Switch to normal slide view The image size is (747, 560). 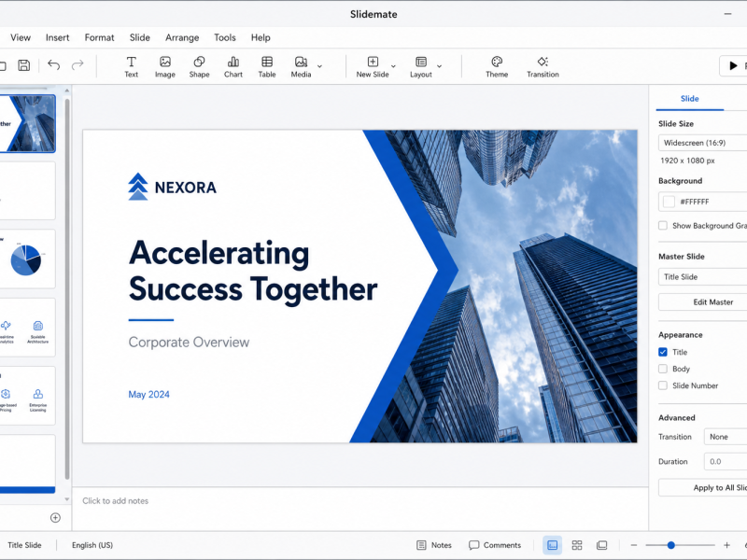[552, 545]
